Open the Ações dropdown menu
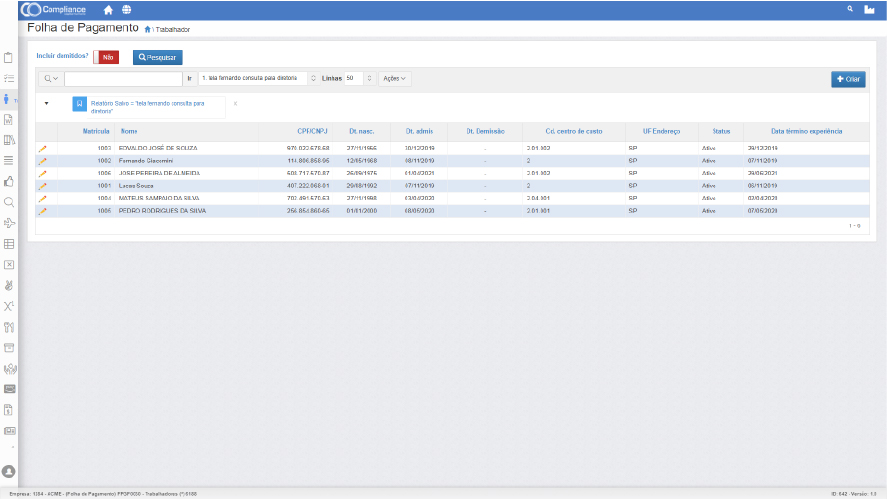This screenshot has width=887, height=500. click(x=395, y=78)
